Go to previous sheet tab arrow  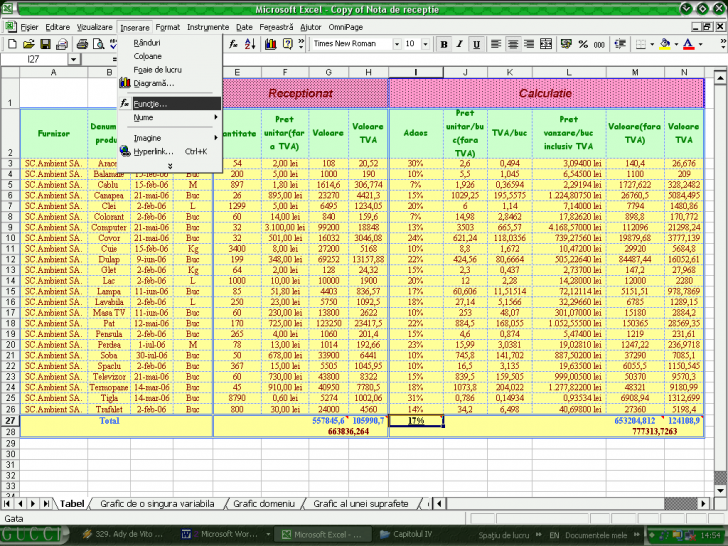tap(20, 503)
